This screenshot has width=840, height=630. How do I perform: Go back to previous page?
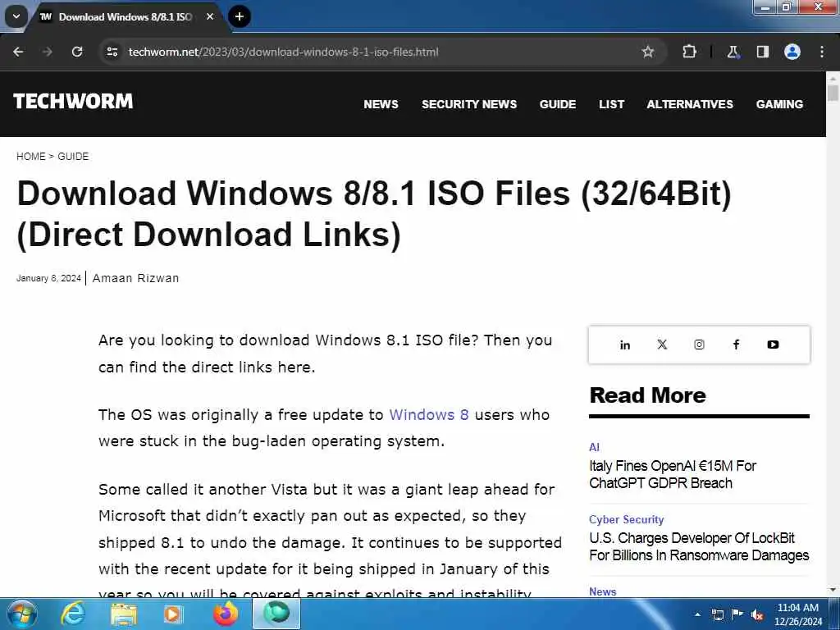(x=18, y=52)
